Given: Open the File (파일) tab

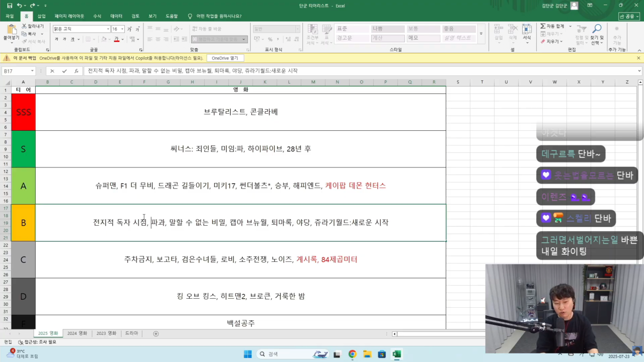Looking at the screenshot, I should tap(10, 16).
